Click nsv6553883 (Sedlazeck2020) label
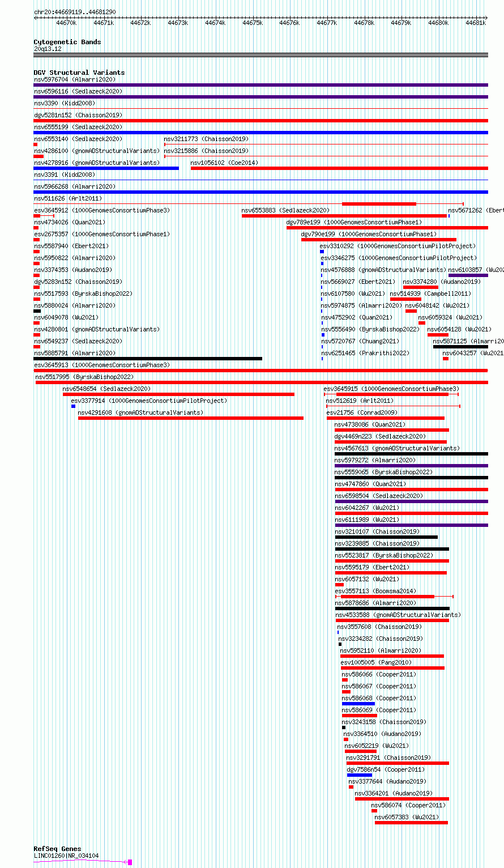This screenshot has width=504, height=868. point(286,210)
